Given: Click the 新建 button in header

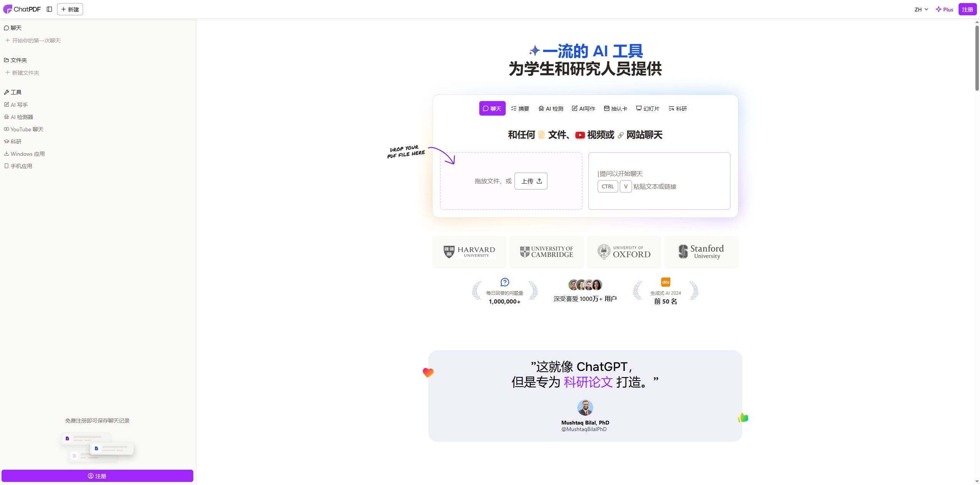Looking at the screenshot, I should point(70,9).
